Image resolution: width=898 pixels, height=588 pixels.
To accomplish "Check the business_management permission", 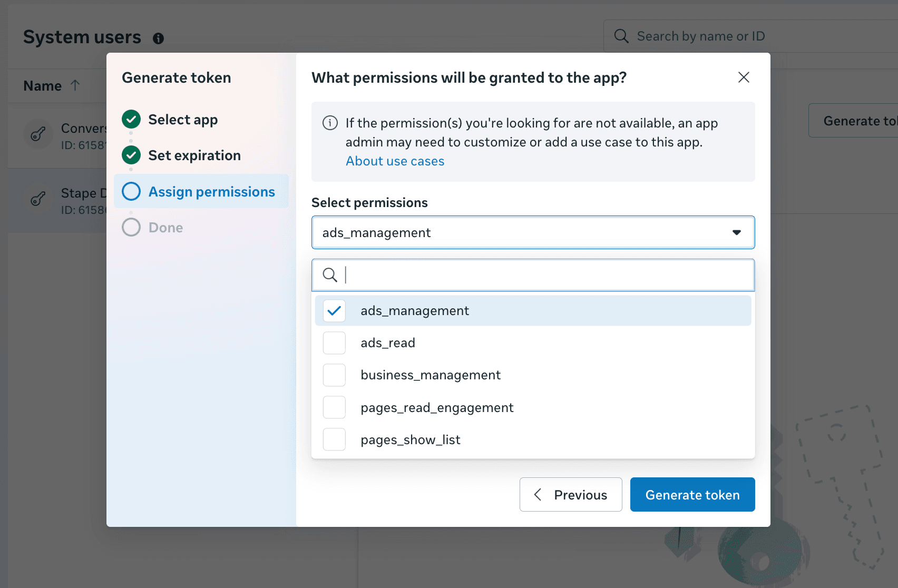I will (334, 375).
